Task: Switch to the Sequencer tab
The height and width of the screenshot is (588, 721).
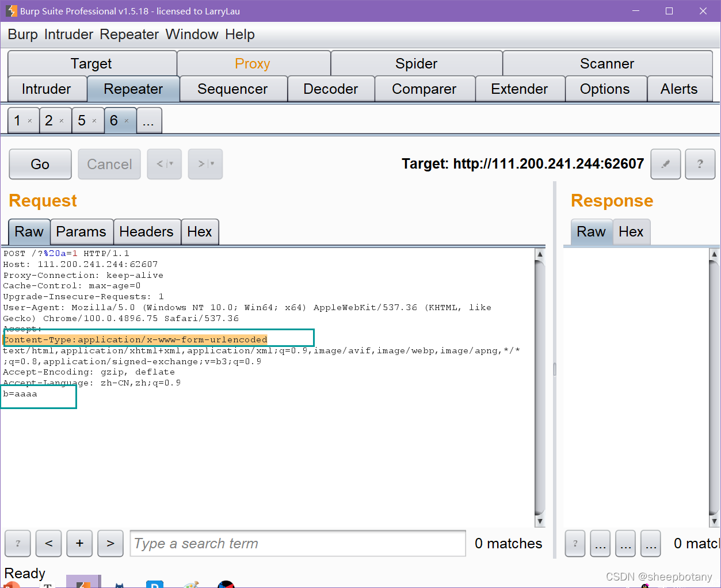Action: [x=233, y=89]
